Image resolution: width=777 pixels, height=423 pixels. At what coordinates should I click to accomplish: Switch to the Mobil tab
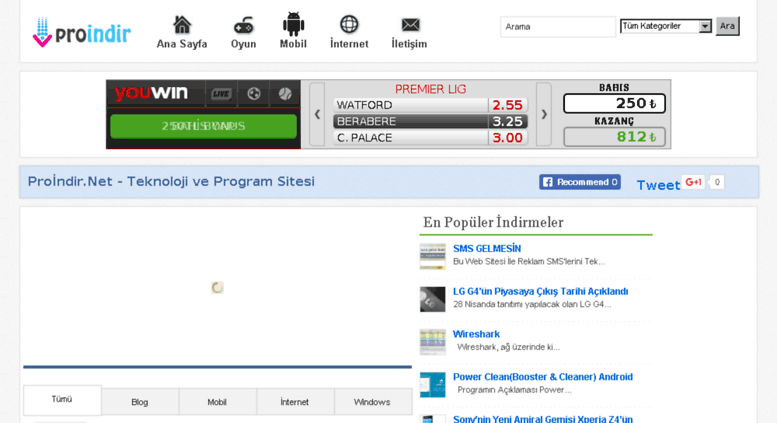point(217,402)
